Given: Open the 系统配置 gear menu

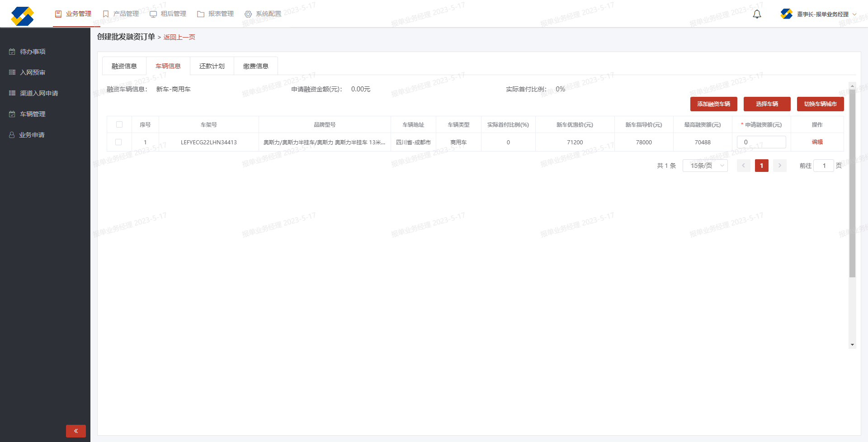Looking at the screenshot, I should click(x=263, y=14).
